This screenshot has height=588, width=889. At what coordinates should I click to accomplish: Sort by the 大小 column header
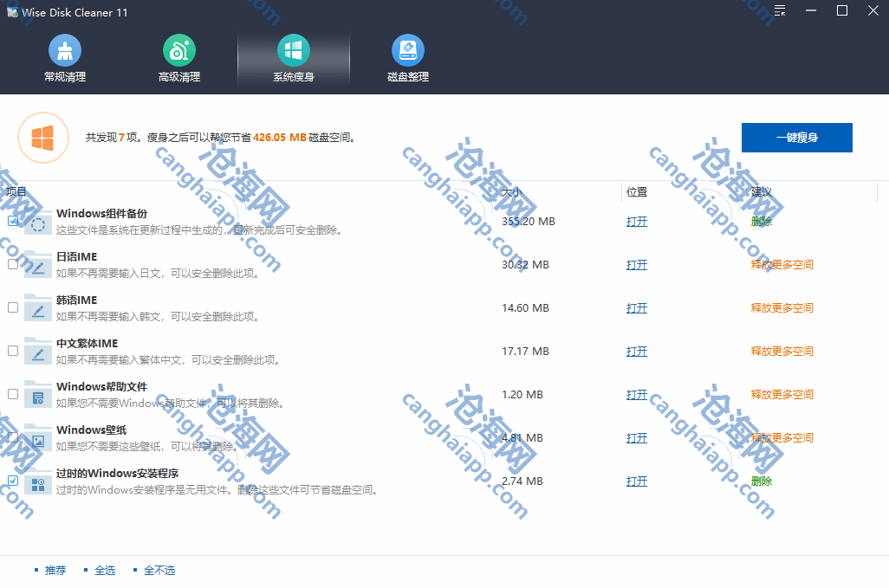coord(512,192)
